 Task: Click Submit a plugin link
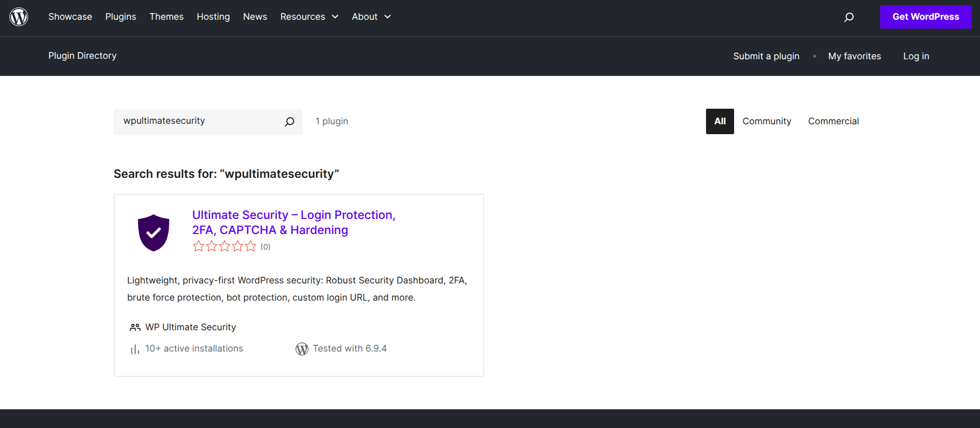(766, 56)
